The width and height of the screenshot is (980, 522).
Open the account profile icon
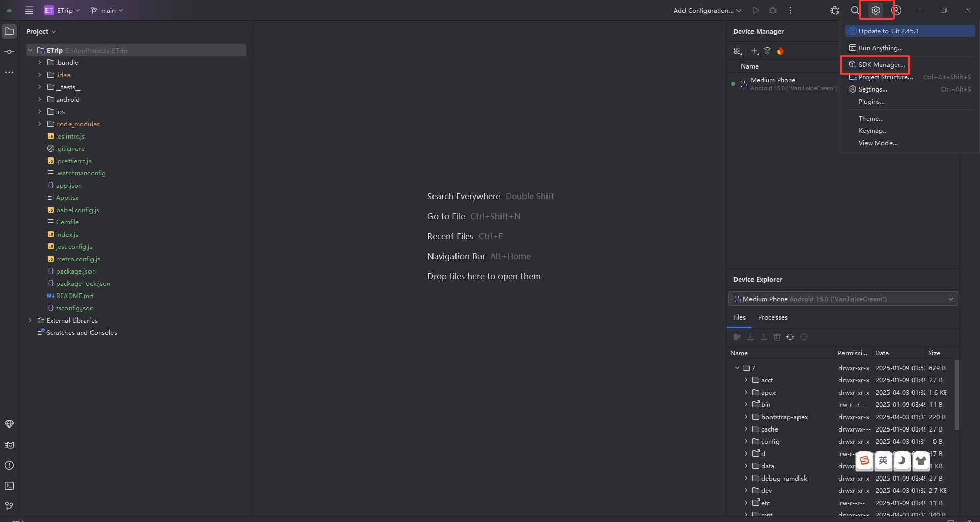(896, 10)
